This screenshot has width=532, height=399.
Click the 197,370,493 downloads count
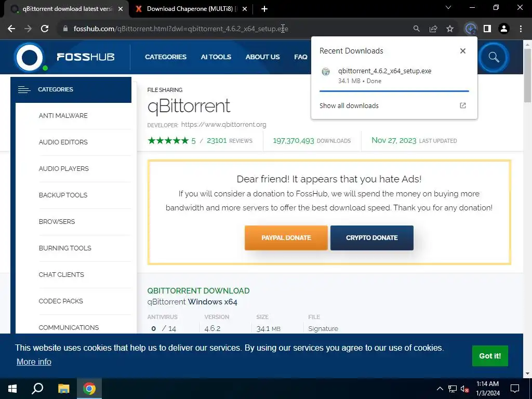tap(294, 140)
